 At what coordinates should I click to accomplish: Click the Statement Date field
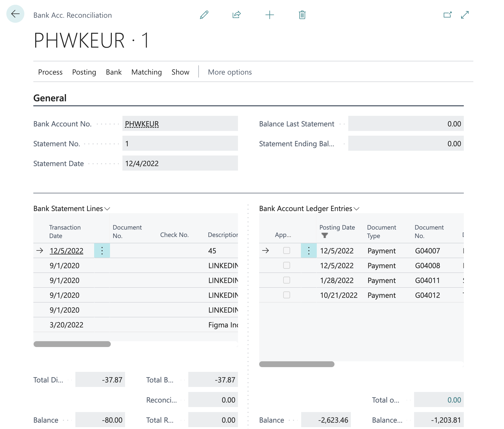(x=180, y=163)
